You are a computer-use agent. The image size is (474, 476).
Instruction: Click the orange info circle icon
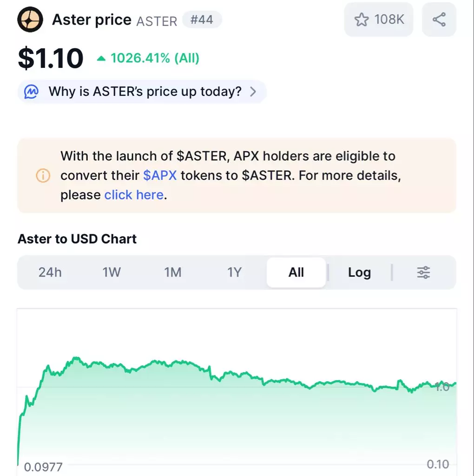[x=43, y=176]
